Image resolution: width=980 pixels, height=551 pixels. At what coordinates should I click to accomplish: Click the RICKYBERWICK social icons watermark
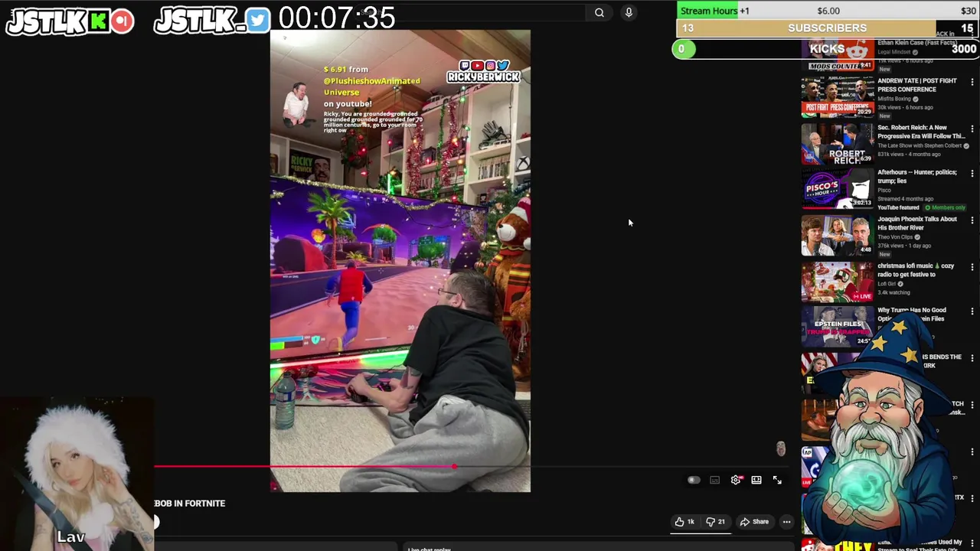tap(484, 71)
